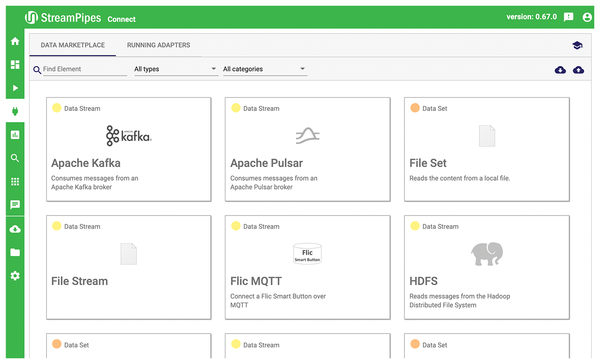This screenshot has height=364, width=600.
Task: Select the Flic MQTT adapter title
Action: tap(256, 281)
